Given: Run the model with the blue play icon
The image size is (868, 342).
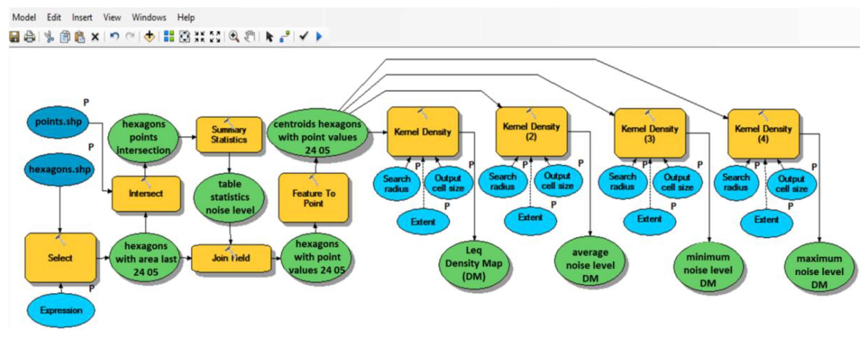Looking at the screenshot, I should click(319, 36).
